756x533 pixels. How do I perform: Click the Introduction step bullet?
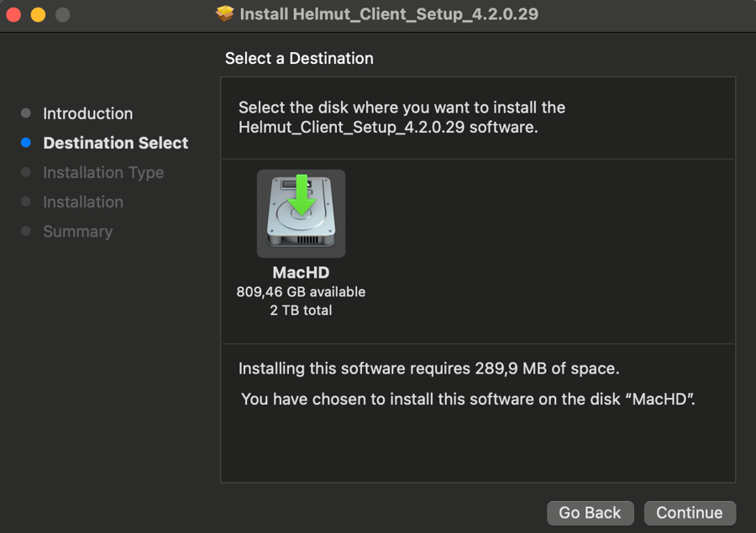pos(26,113)
